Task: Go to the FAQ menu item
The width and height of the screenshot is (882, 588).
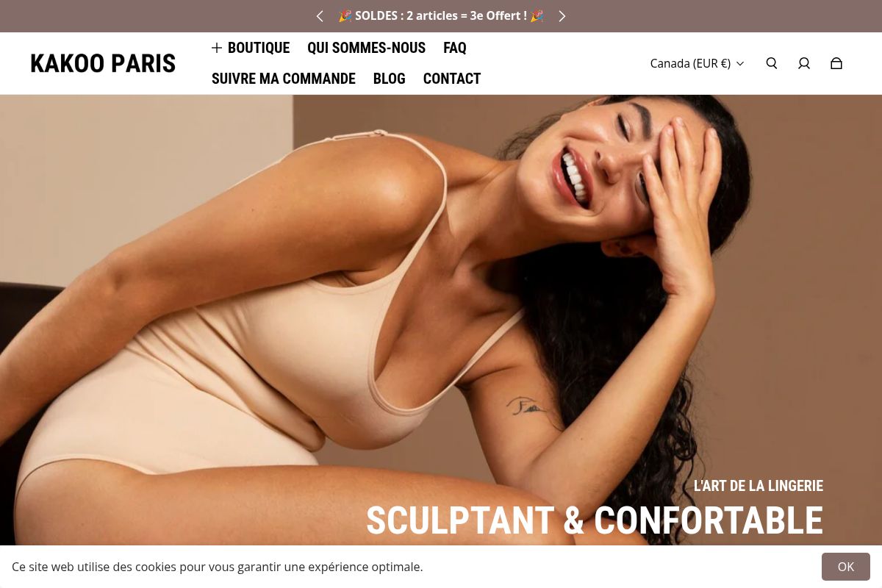Action: click(x=455, y=48)
